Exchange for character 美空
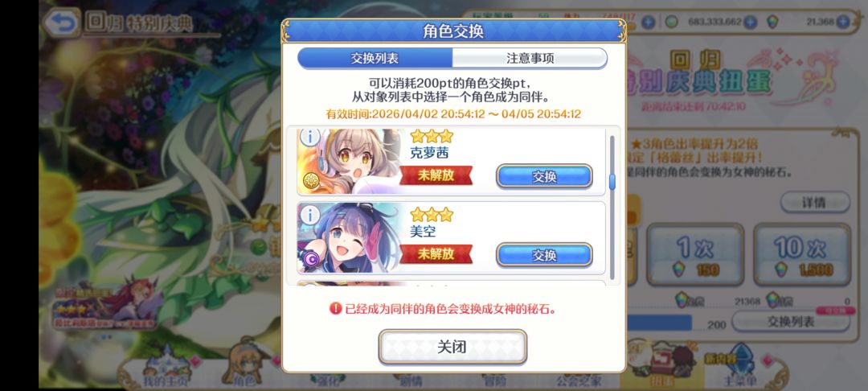Image resolution: width=868 pixels, height=391 pixels. point(544,255)
